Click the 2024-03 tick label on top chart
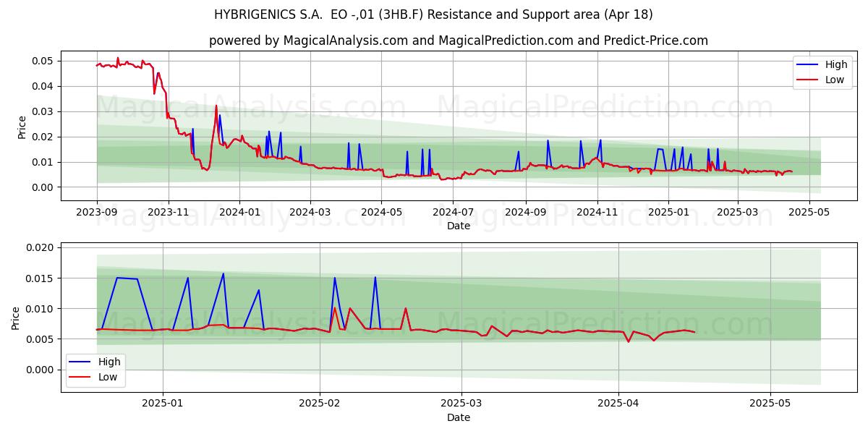This screenshot has width=868, height=434. click(310, 212)
